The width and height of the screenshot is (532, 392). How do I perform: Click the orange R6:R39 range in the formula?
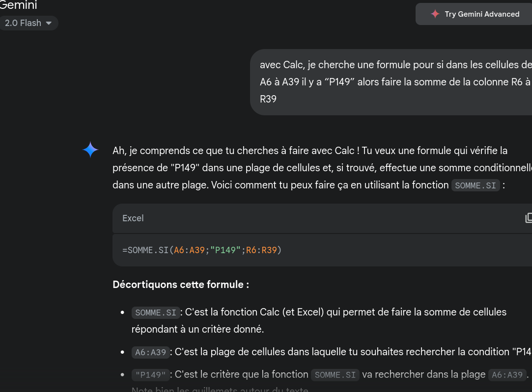click(x=262, y=250)
